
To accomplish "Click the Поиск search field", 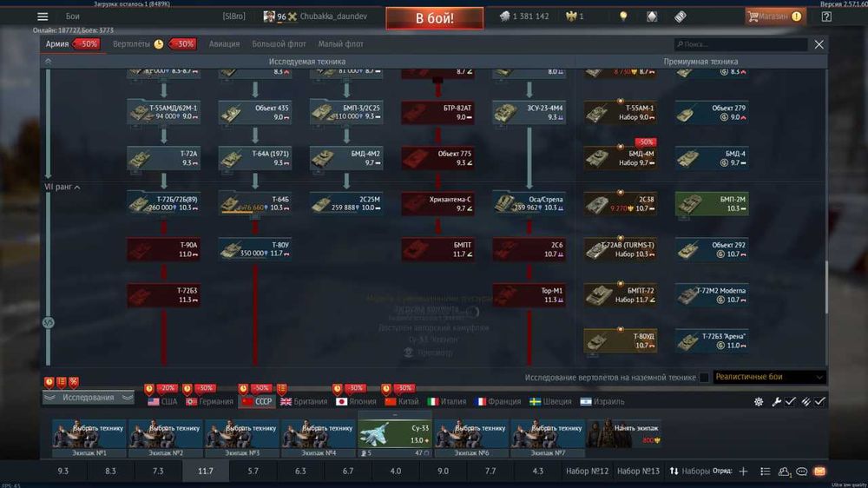I will pyautogui.click(x=740, y=44).
